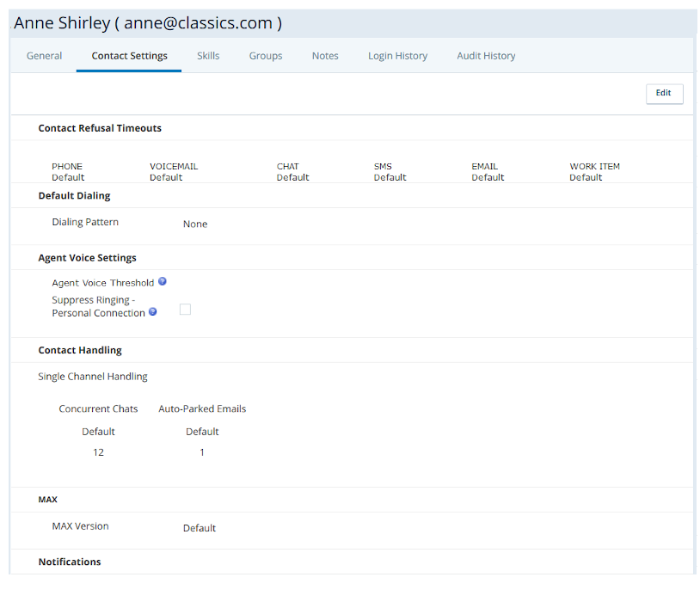Click the Concurrent Chats value 12
Screen dimensions: 700x608
98,452
